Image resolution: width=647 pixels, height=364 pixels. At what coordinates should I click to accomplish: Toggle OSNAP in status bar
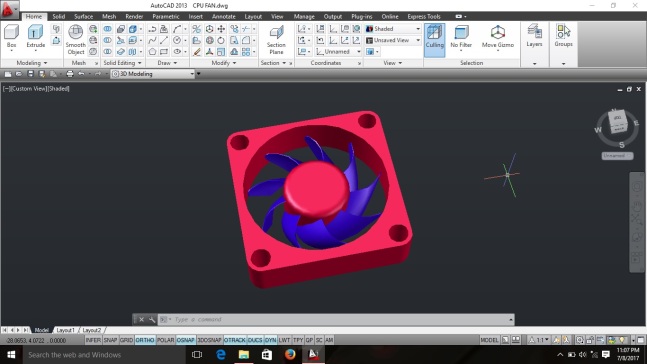tap(186, 340)
